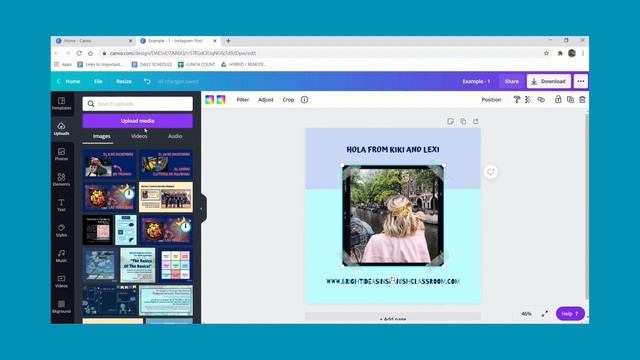Click the Download button
Screen dimensions: 640x360
pyautogui.click(x=549, y=81)
